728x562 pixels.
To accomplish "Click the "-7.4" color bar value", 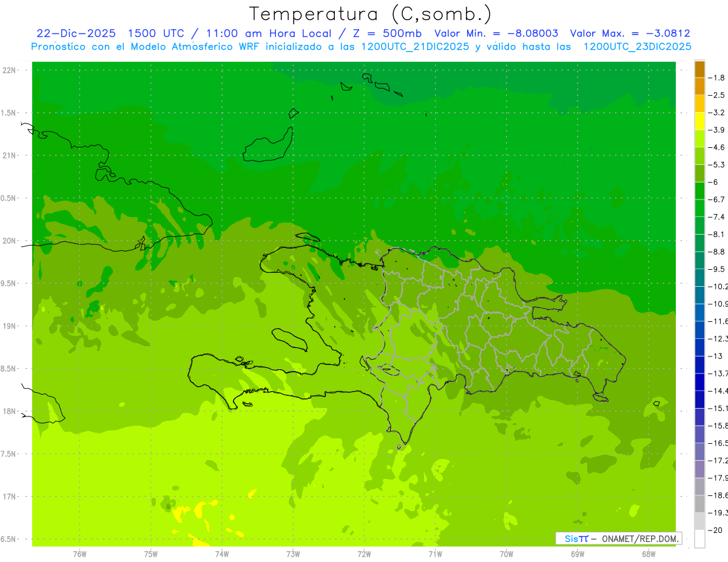I will click(718, 216).
